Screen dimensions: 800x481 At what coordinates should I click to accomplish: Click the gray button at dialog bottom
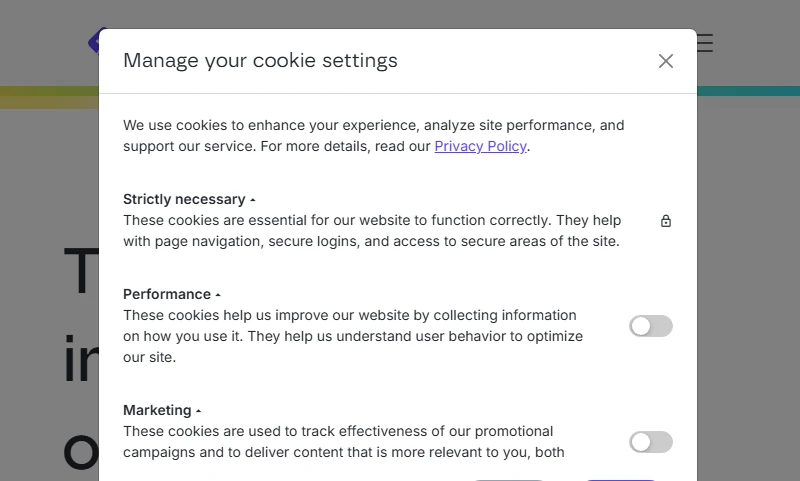pyautogui.click(x=509, y=479)
